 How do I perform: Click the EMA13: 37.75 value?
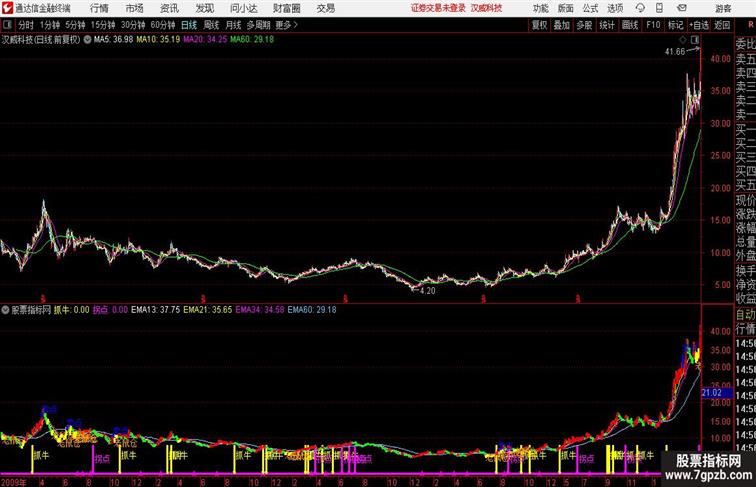(x=156, y=310)
